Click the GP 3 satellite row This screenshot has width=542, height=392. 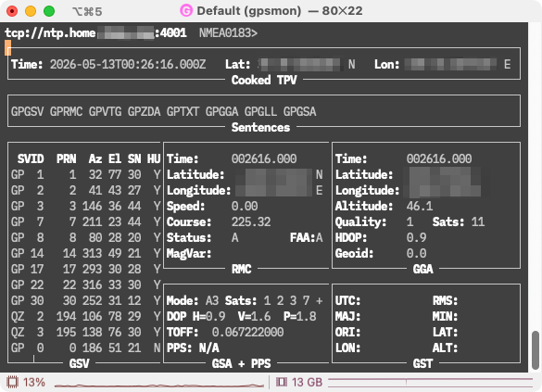point(86,206)
